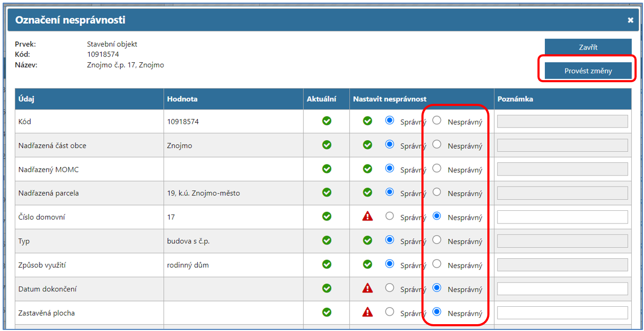Image resolution: width=644 pixels, height=331 pixels.
Task: Mark Nadřazená část obce as Nesprávný
Action: (437, 144)
